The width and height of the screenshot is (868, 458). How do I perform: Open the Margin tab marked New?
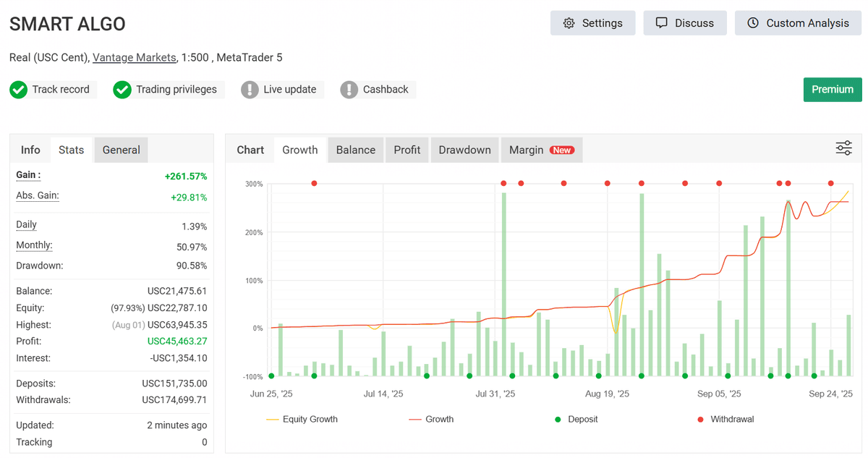pos(541,150)
